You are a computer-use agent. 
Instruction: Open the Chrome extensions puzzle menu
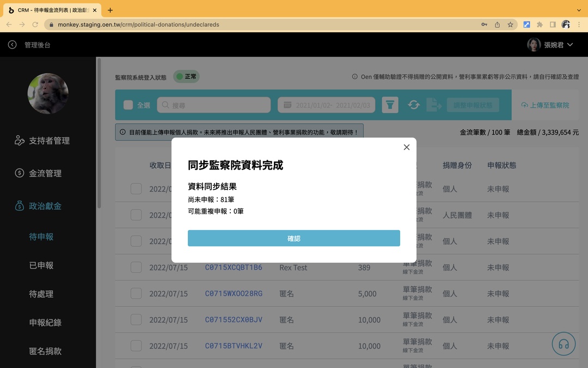540,24
